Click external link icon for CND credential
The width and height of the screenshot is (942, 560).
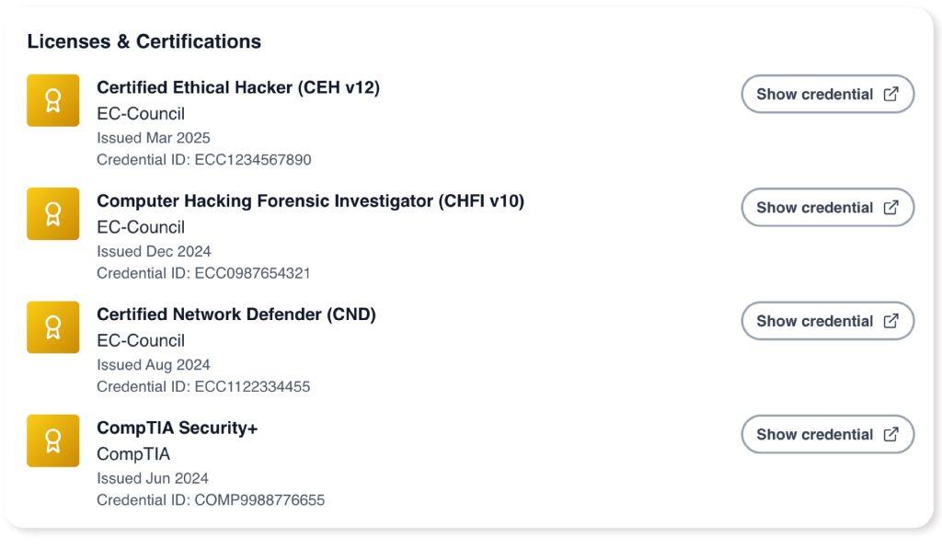[890, 321]
